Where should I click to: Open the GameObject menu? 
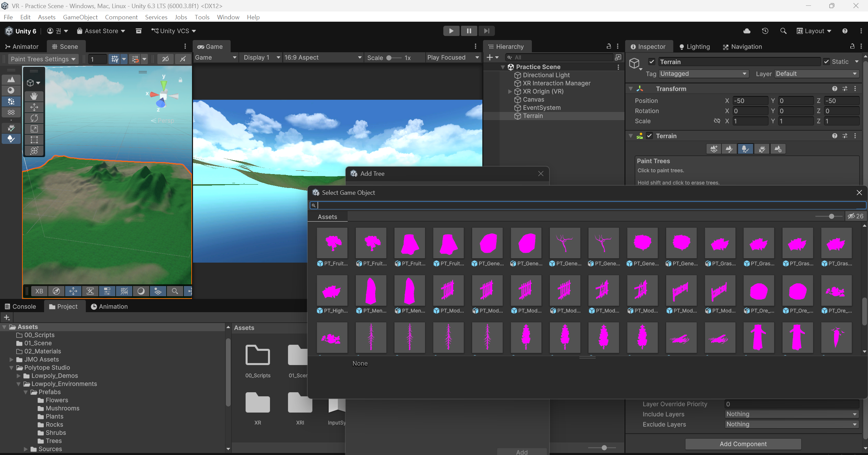(x=80, y=17)
